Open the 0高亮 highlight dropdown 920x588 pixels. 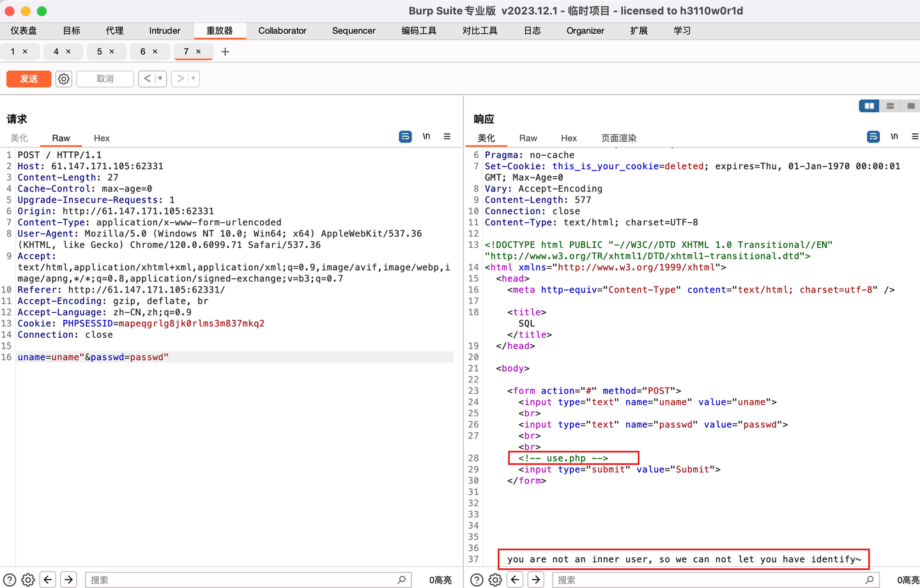coord(440,580)
